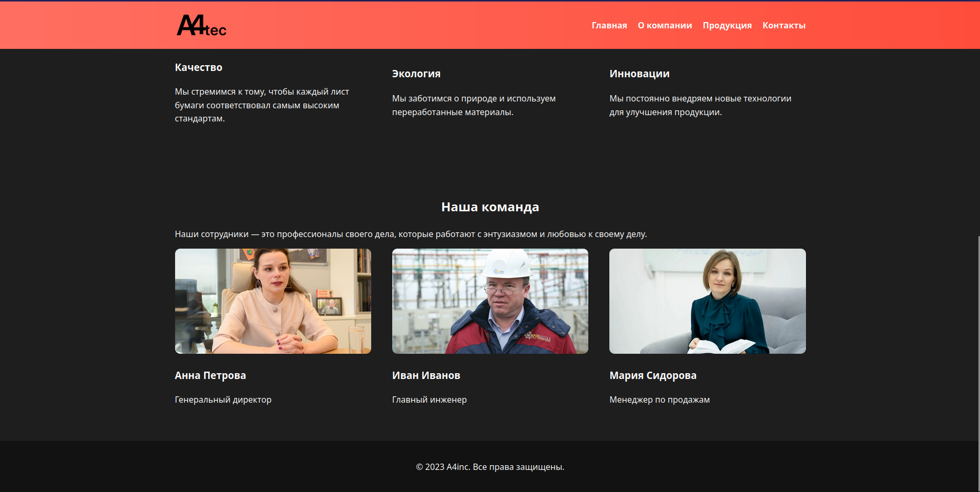Image resolution: width=980 pixels, height=492 pixels.
Task: Go to the О компании page
Action: 665,25
